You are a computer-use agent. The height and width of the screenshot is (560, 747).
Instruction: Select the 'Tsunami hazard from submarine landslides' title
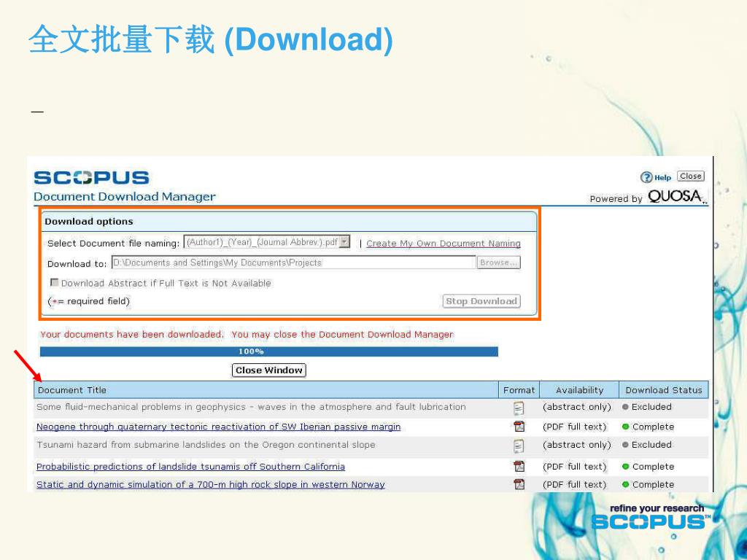tap(206, 445)
